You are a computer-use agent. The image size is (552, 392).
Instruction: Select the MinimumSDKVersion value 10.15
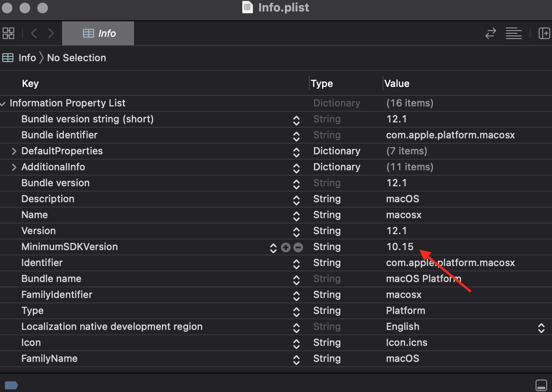(400, 247)
